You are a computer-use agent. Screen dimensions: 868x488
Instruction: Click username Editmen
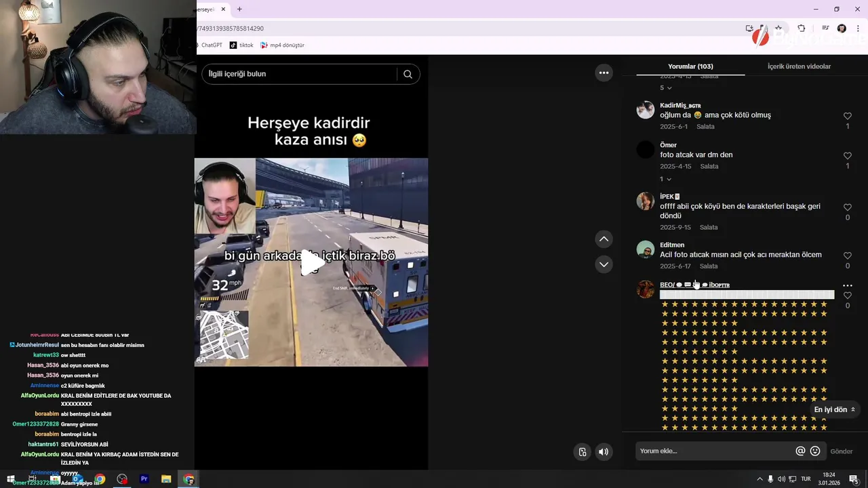tap(672, 245)
